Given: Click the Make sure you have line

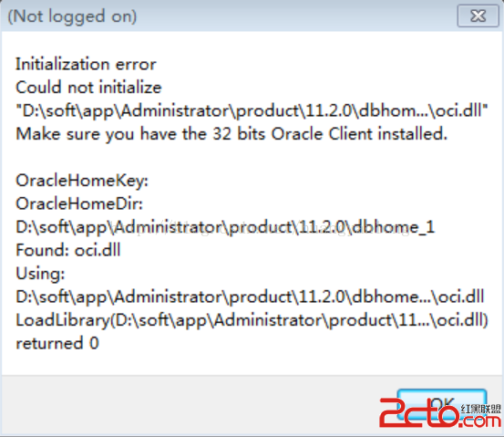Looking at the screenshot, I should [x=231, y=134].
